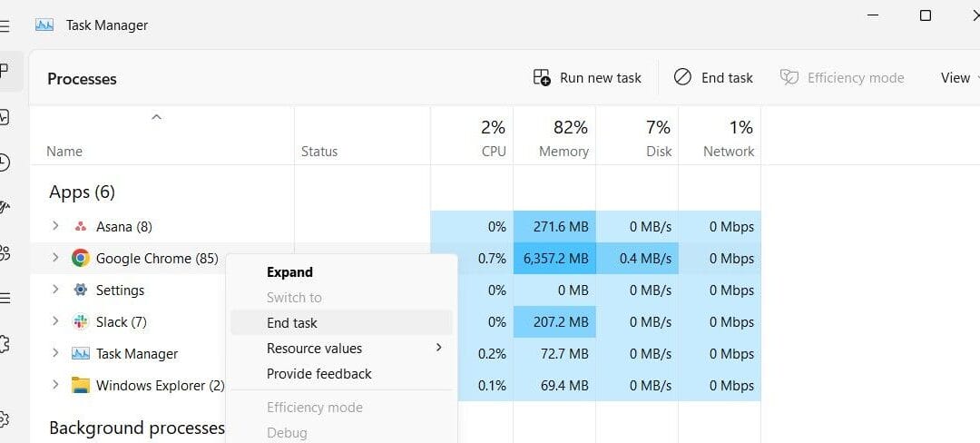Select End task in the context menu
Image resolution: width=980 pixels, height=443 pixels.
(292, 323)
